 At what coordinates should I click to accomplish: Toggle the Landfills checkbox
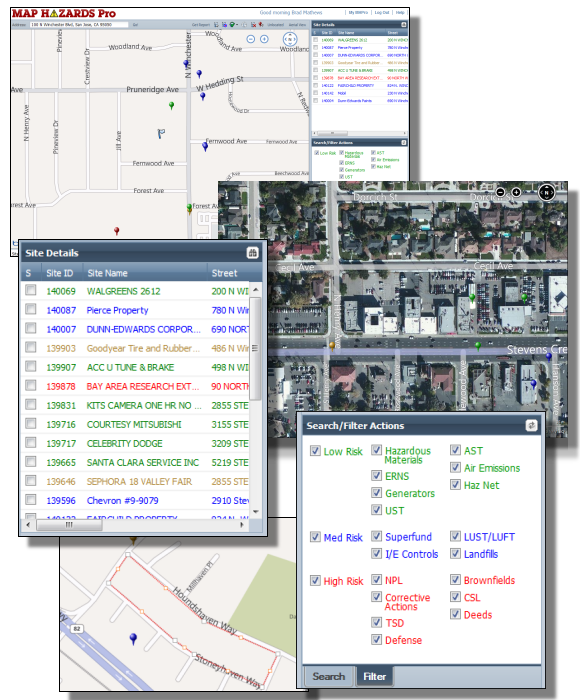(x=455, y=553)
